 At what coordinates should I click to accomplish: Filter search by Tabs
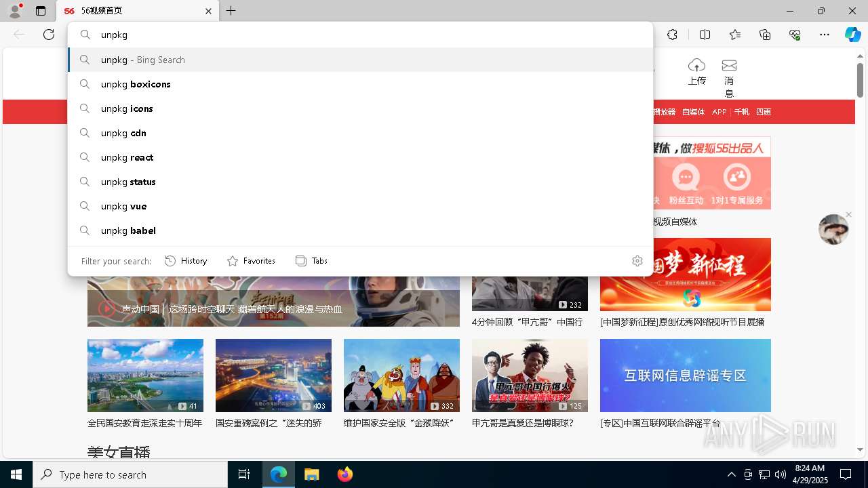tap(311, 261)
